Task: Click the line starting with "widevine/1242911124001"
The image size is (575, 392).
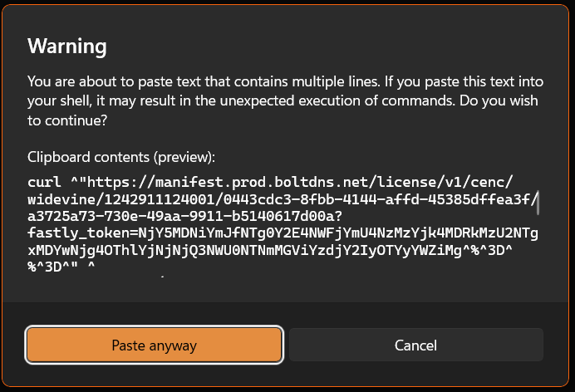Action: click(278, 200)
